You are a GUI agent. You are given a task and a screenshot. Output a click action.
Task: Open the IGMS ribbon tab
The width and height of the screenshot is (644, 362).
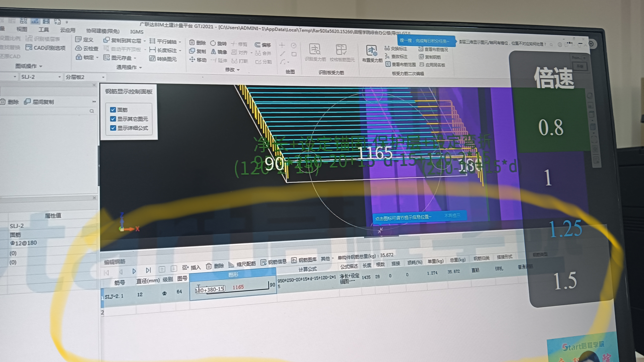[137, 32]
